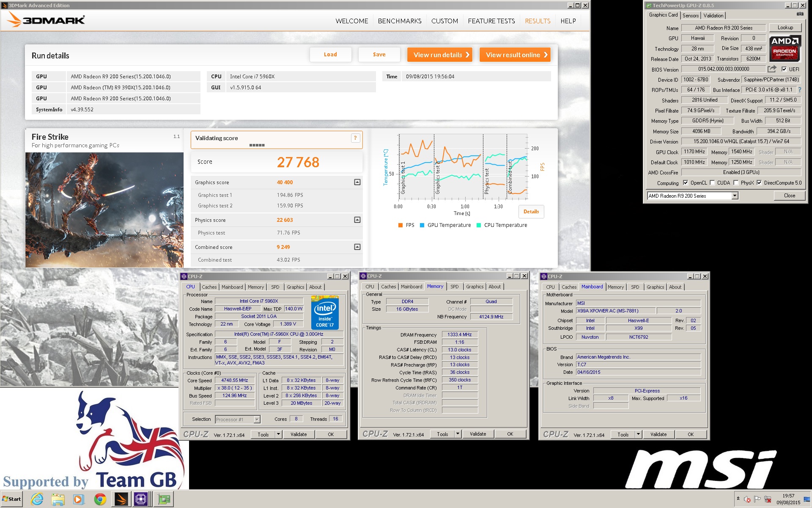Image resolution: width=812 pixels, height=508 pixels.
Task: Click OK in the CPU-Z Mainboard window
Action: coord(691,434)
